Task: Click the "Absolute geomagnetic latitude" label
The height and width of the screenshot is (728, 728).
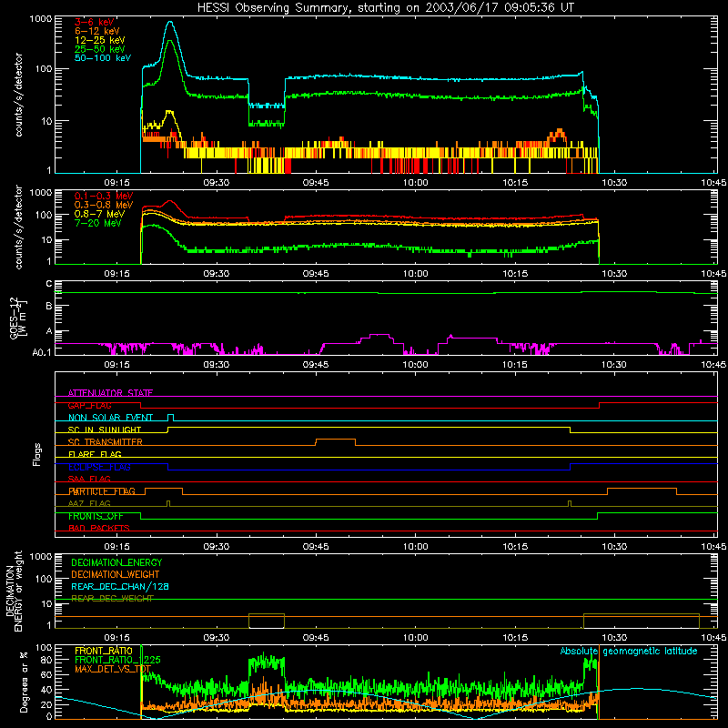Action: 629,651
